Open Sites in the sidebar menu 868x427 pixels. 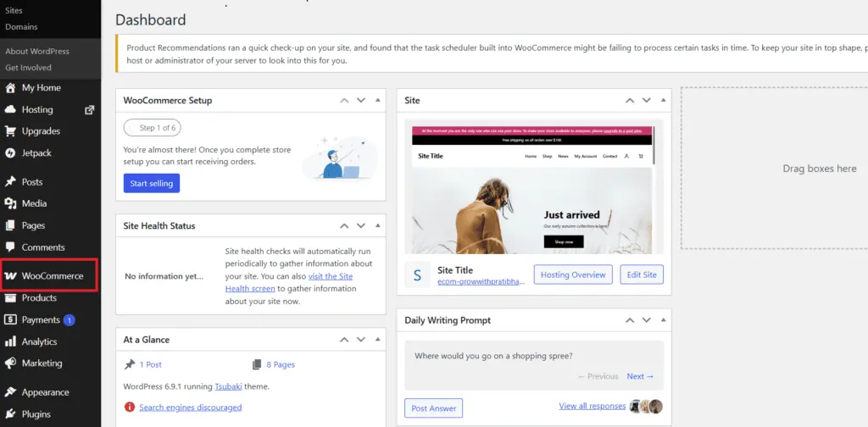point(14,10)
